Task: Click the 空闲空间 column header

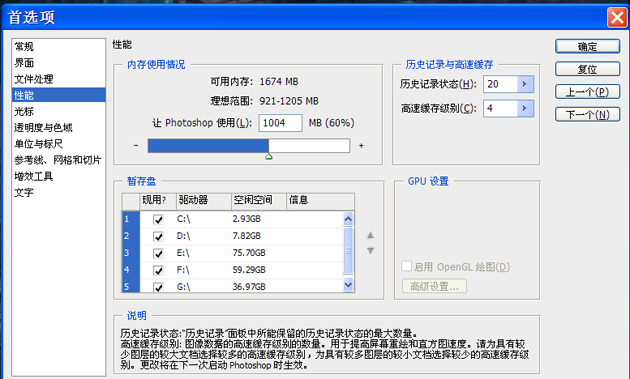Action: [x=259, y=201]
